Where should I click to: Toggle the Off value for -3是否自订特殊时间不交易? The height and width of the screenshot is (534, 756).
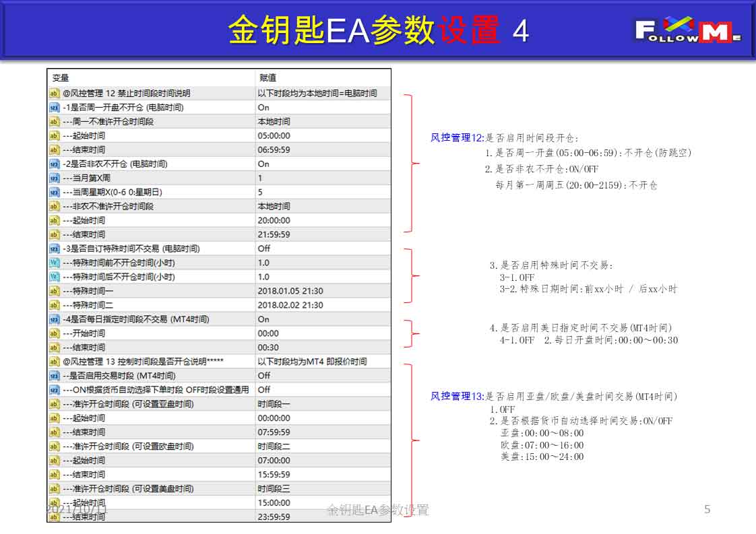coord(263,248)
